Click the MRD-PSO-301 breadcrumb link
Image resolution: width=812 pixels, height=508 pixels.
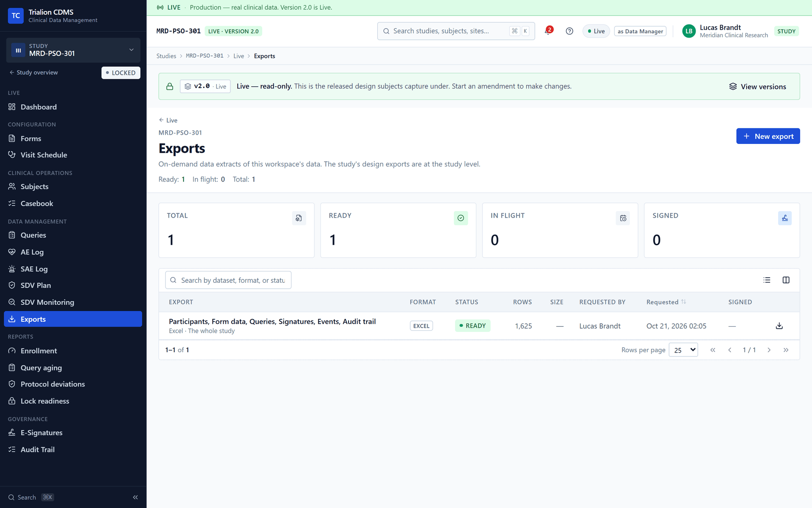click(x=205, y=56)
